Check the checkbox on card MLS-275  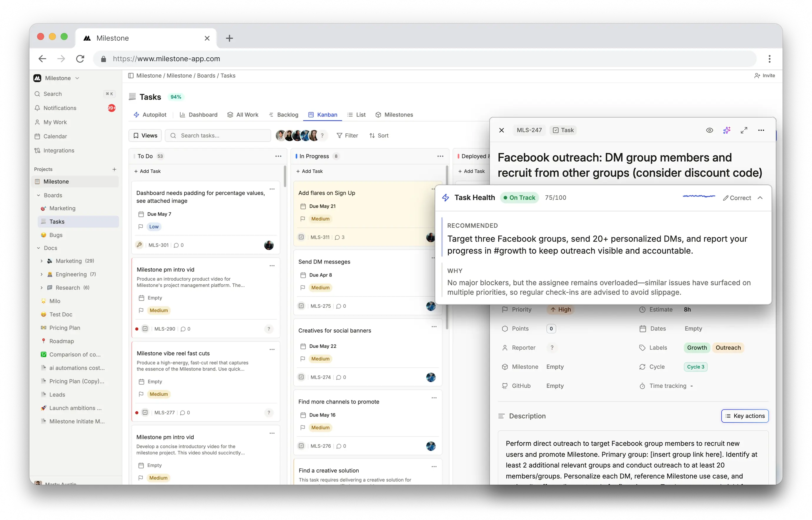301,306
